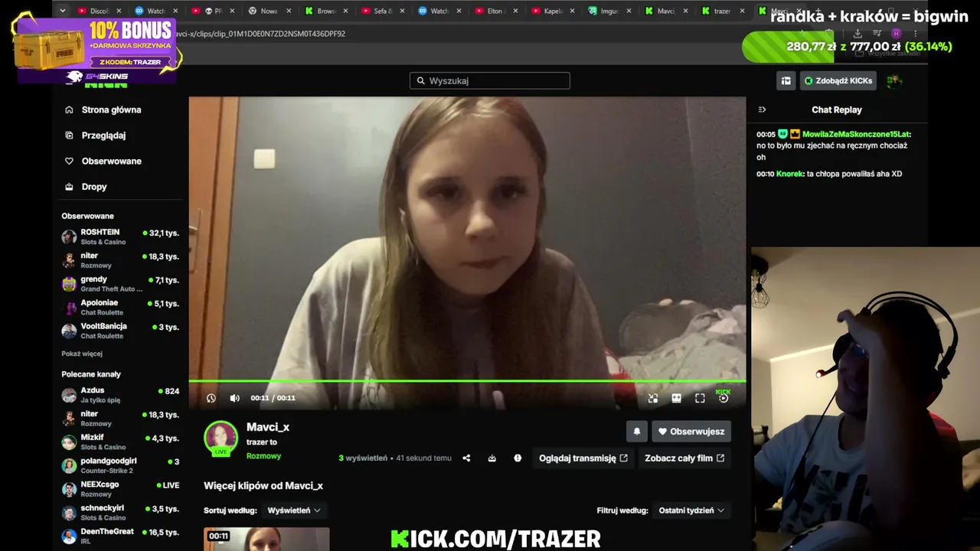
Task: Open the browser profile H avatar
Action: 896,34
